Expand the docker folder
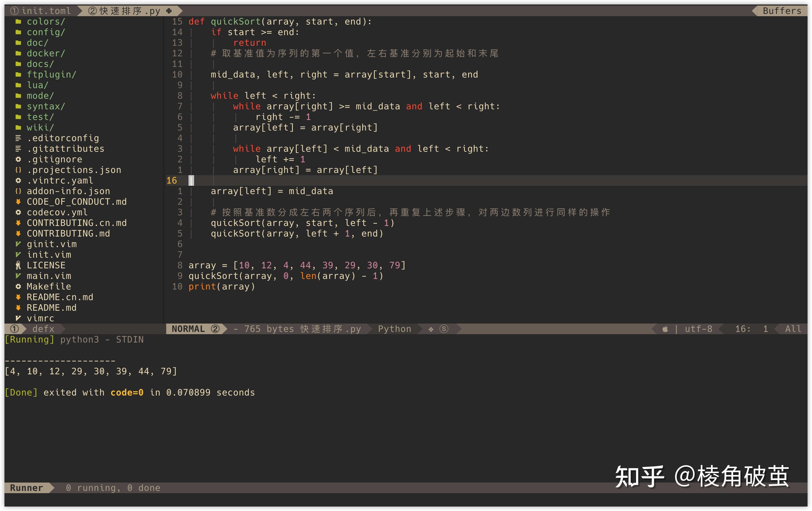The height and width of the screenshot is (511, 812). (46, 53)
